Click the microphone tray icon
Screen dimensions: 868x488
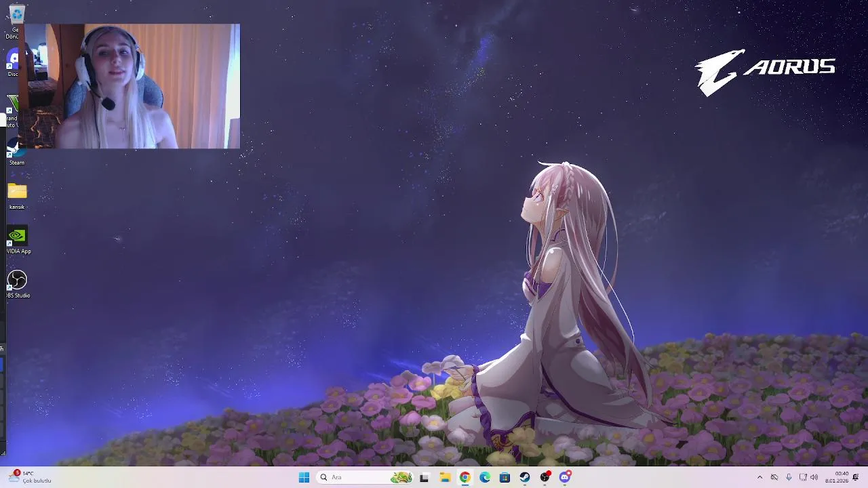pyautogui.click(x=789, y=477)
